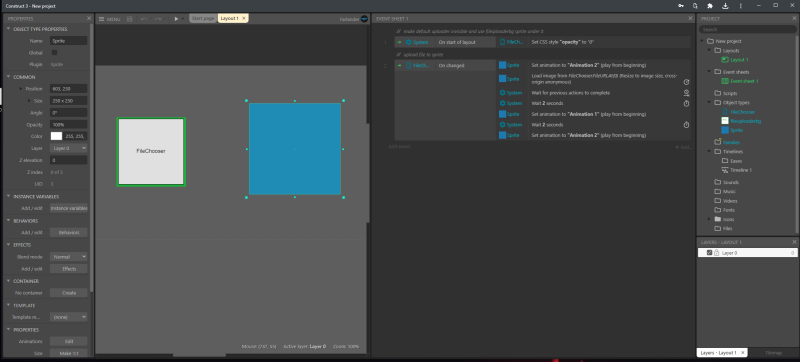Click the Z elevation input field
Screen dimensions: 800x362
(x=68, y=160)
